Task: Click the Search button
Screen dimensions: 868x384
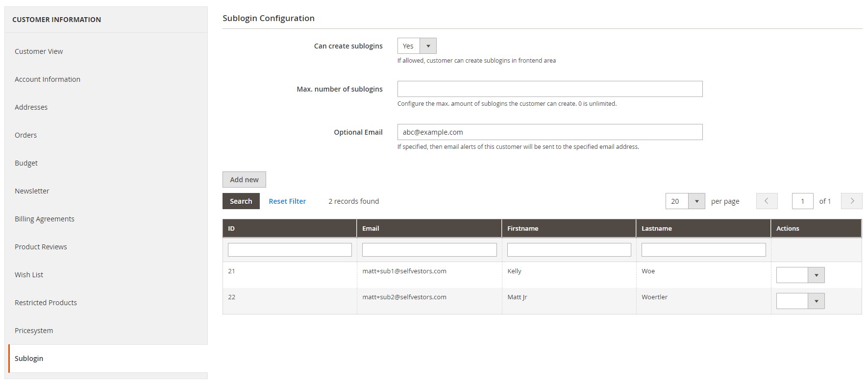Action: pos(241,201)
